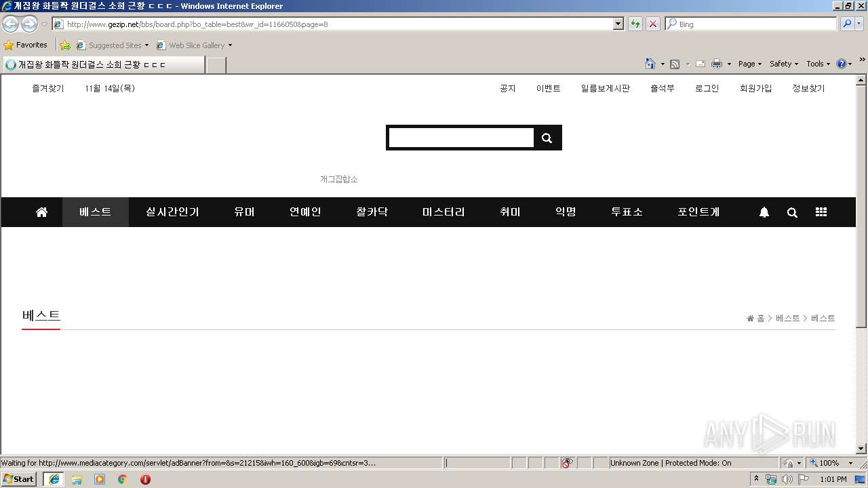This screenshot has width=868, height=488.
Task: Refresh the page with the green arrows icon
Action: point(635,24)
